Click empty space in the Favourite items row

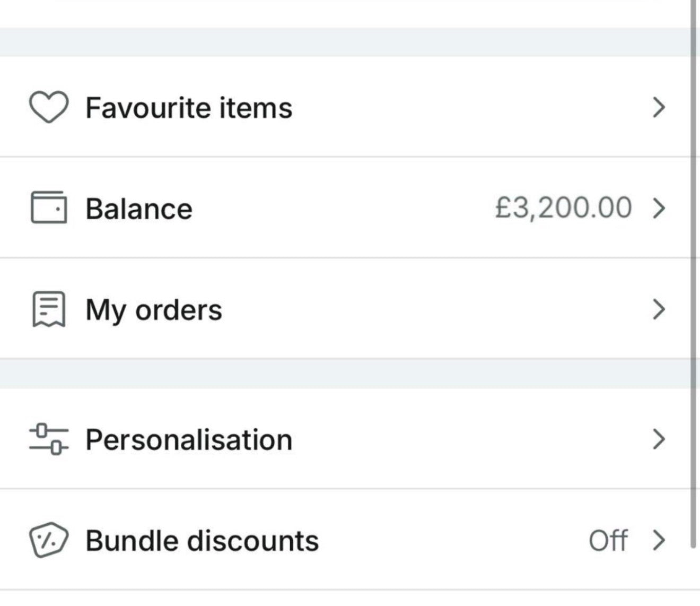(467, 108)
